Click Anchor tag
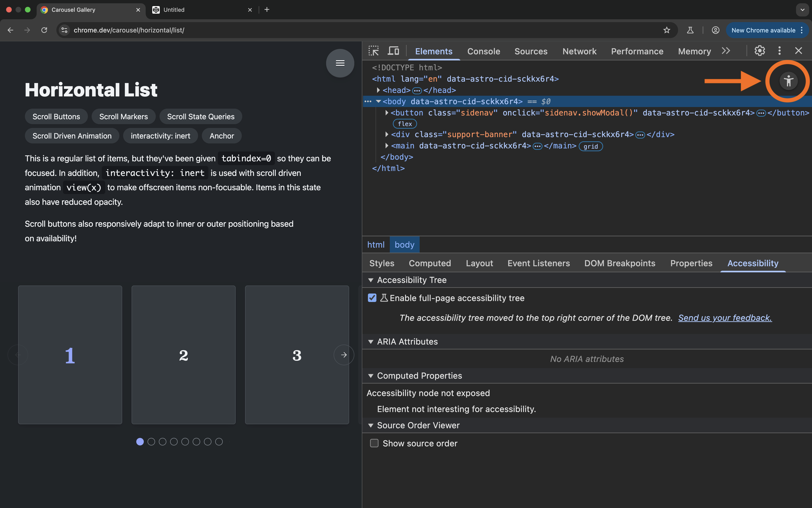 click(x=222, y=136)
